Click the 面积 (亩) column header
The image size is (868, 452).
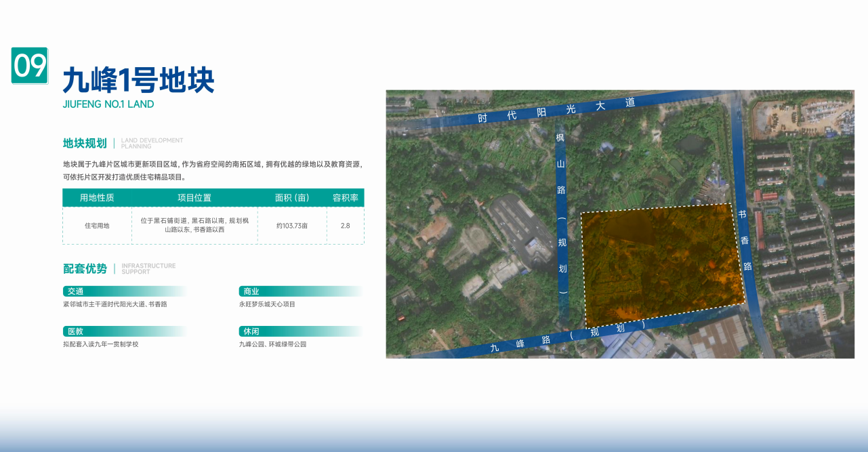tap(292, 198)
